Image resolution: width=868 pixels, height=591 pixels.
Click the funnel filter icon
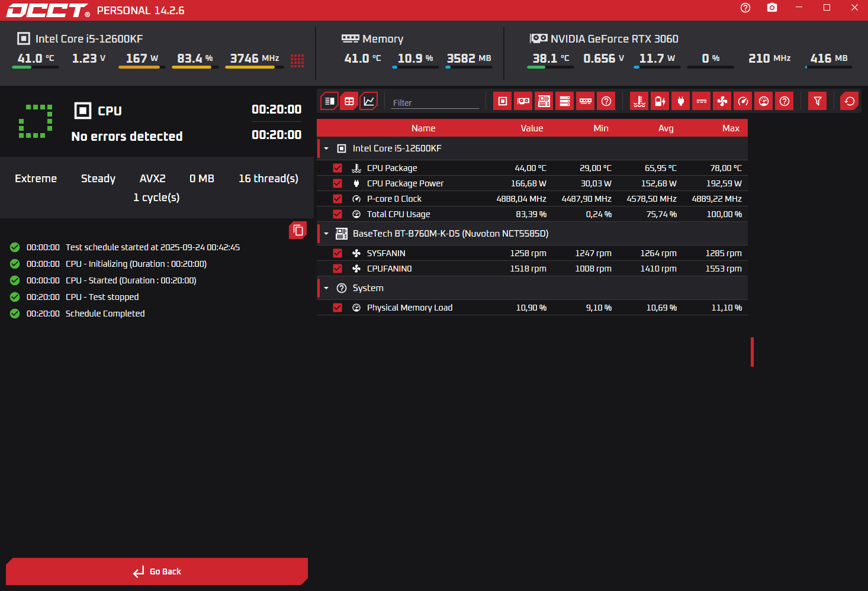[x=817, y=101]
